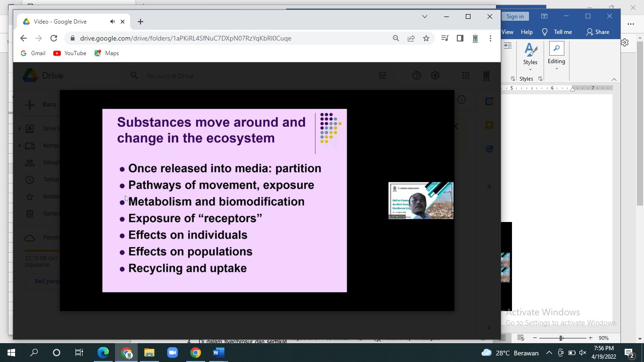The height and width of the screenshot is (362, 644).
Task: Open the Google apps grid
Action: tap(466, 75)
